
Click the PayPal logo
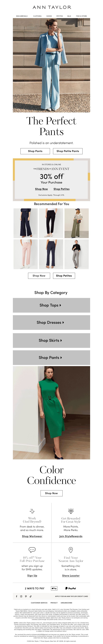[71, 588]
